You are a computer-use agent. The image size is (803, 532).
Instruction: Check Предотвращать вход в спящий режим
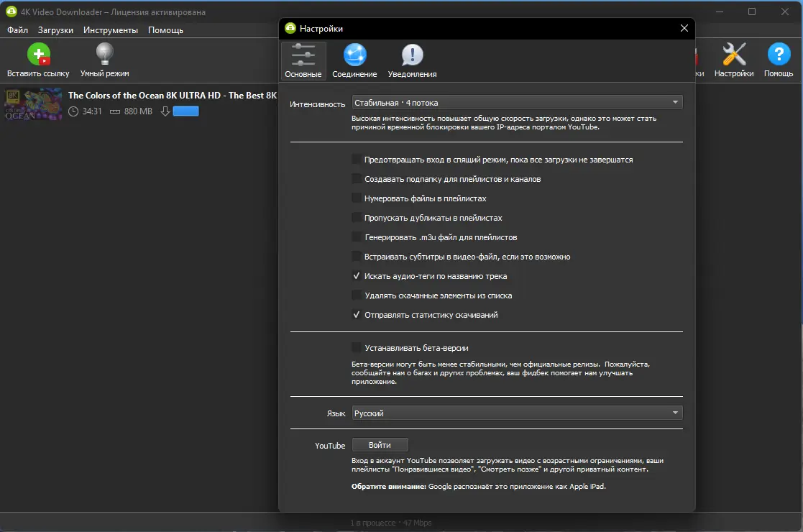tap(357, 160)
